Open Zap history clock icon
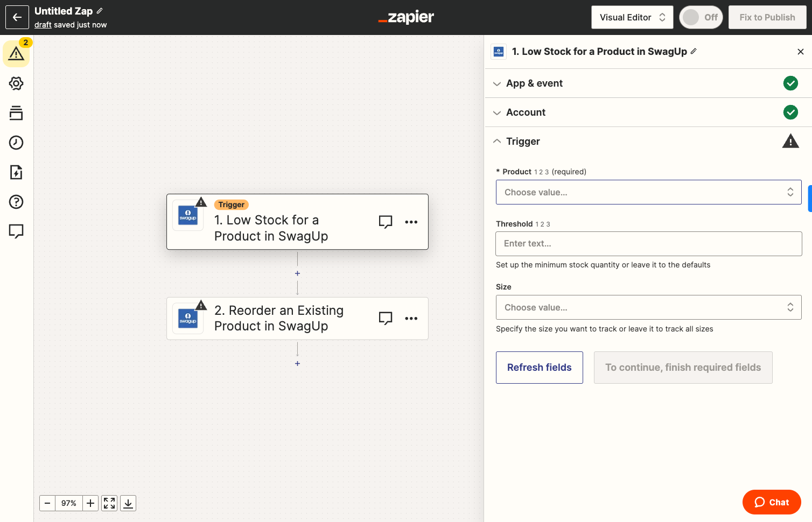 tap(16, 143)
